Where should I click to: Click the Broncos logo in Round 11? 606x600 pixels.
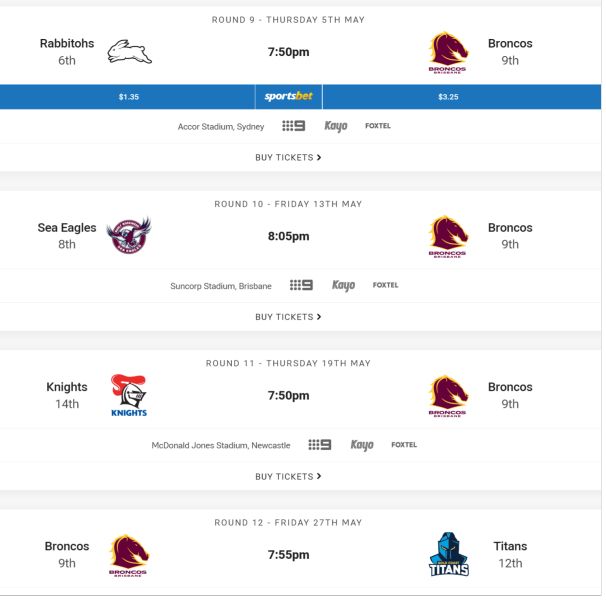coord(448,396)
